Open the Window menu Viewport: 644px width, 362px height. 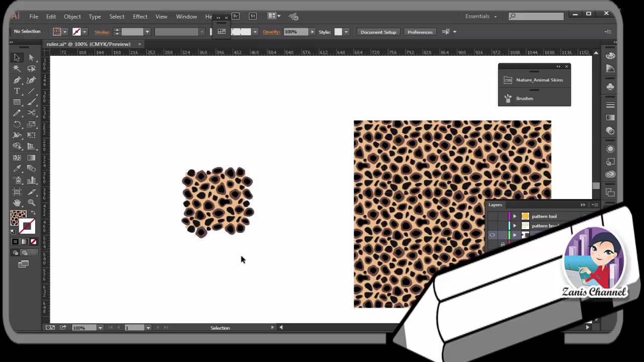(x=186, y=17)
